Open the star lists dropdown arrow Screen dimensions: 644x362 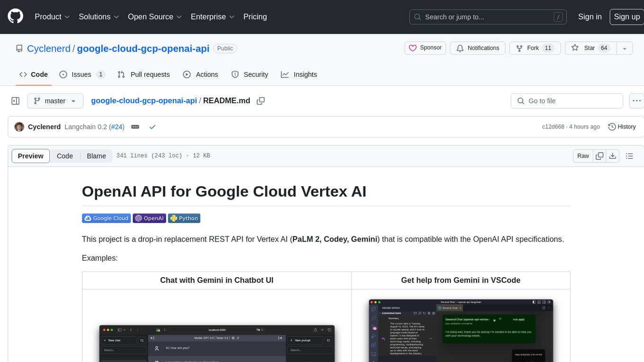tap(625, 48)
